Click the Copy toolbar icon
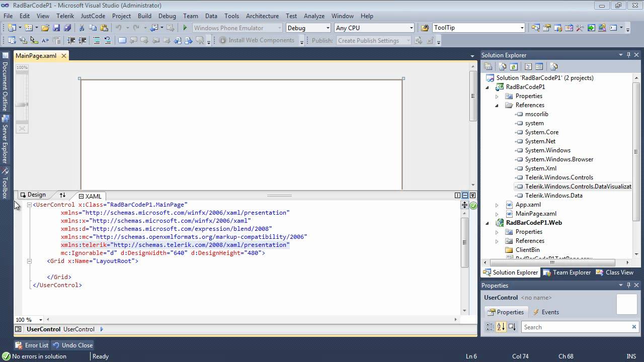The width and height of the screenshot is (644, 362). coord(93,28)
